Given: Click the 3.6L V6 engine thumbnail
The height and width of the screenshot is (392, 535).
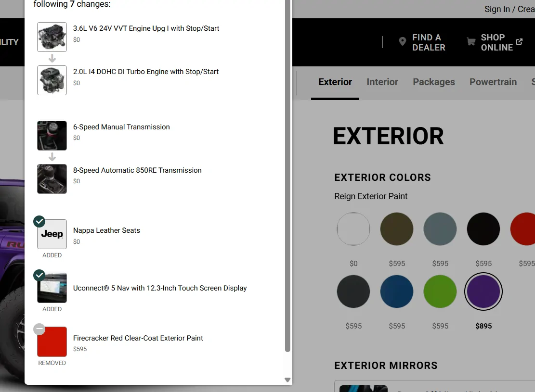Looking at the screenshot, I should pyautogui.click(x=52, y=37).
